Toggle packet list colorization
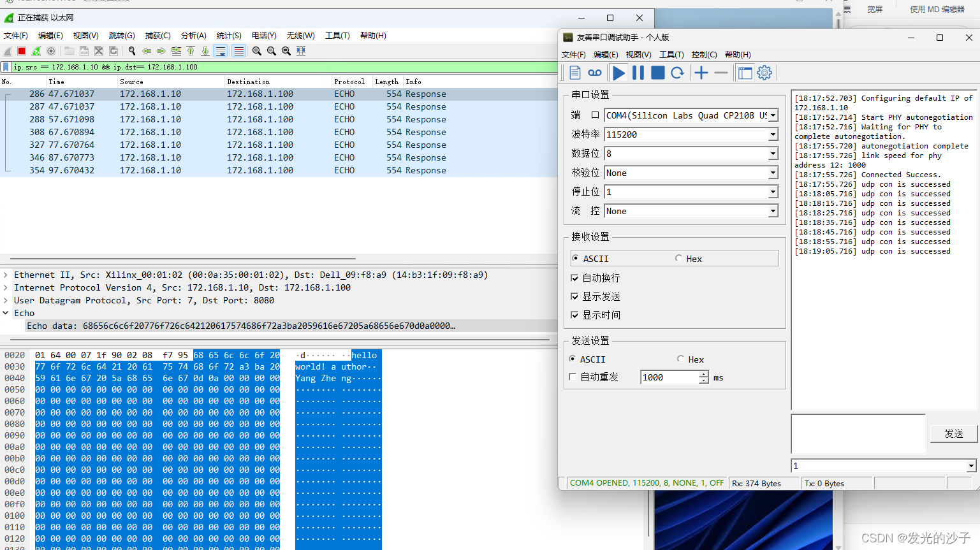 [239, 51]
